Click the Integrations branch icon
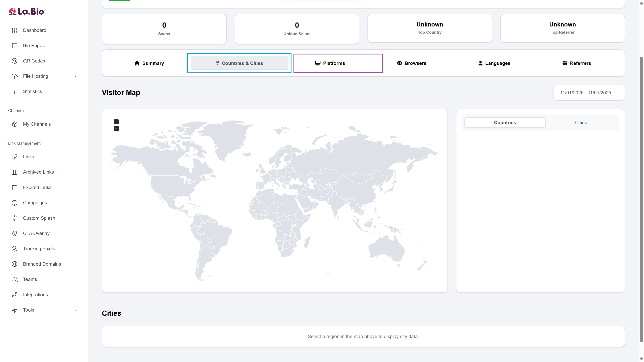Screen dimensions: 644x362 click(14, 295)
